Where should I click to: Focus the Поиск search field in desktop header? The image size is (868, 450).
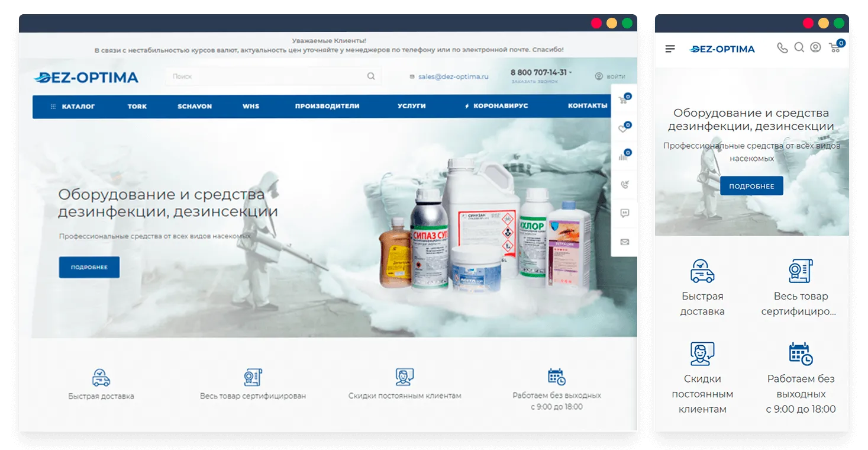[266, 76]
